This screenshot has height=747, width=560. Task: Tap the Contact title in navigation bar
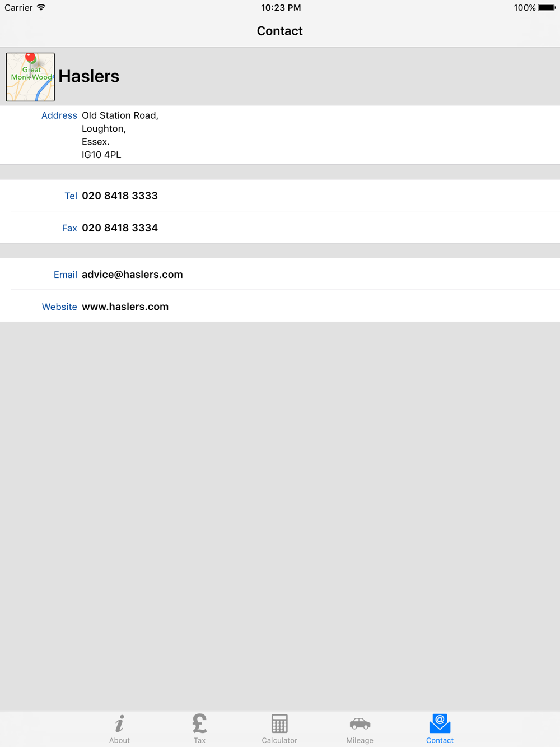(x=279, y=31)
